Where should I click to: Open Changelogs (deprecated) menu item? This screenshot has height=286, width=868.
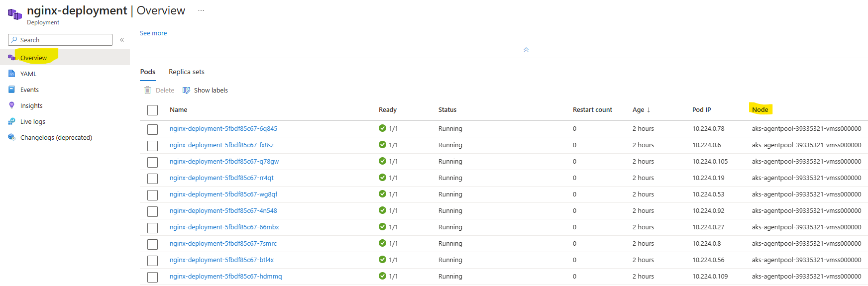pyautogui.click(x=56, y=137)
